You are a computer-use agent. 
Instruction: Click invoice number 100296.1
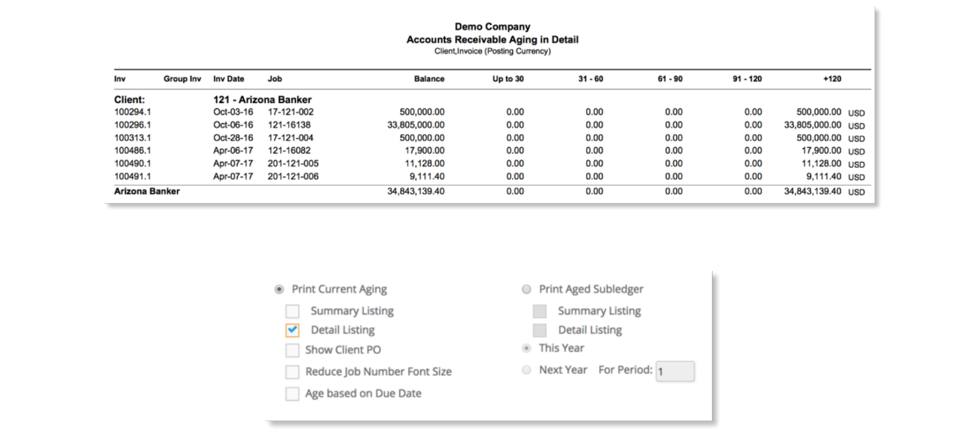pos(133,125)
